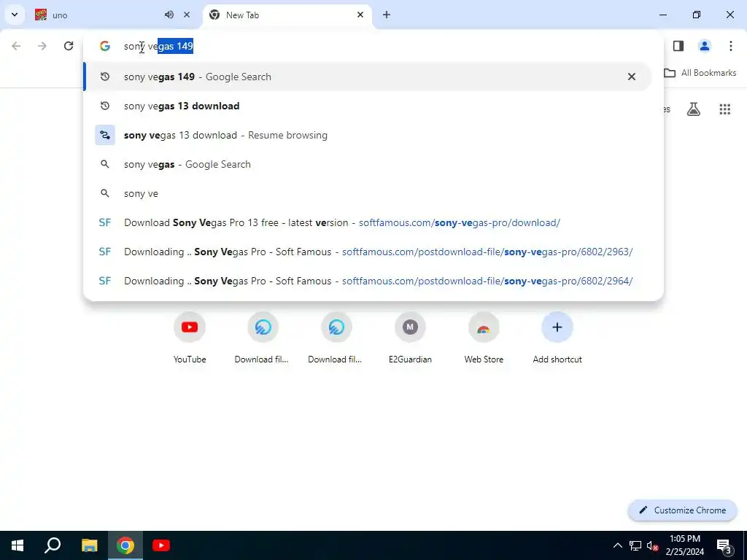Open All Bookmarks folder
Image resolution: width=747 pixels, height=560 pixels.
700,73
